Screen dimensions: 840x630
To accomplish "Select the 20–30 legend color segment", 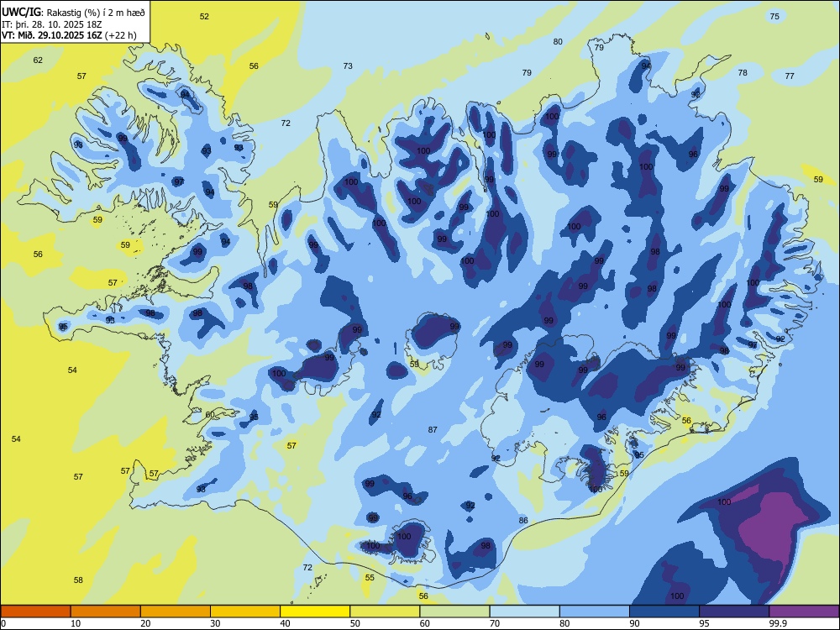I will 176,612.
